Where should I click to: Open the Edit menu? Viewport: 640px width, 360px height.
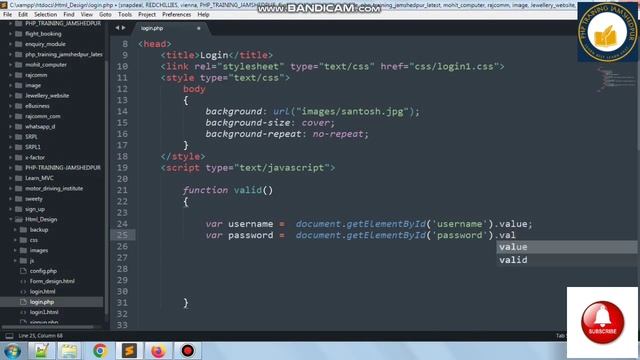click(23, 14)
